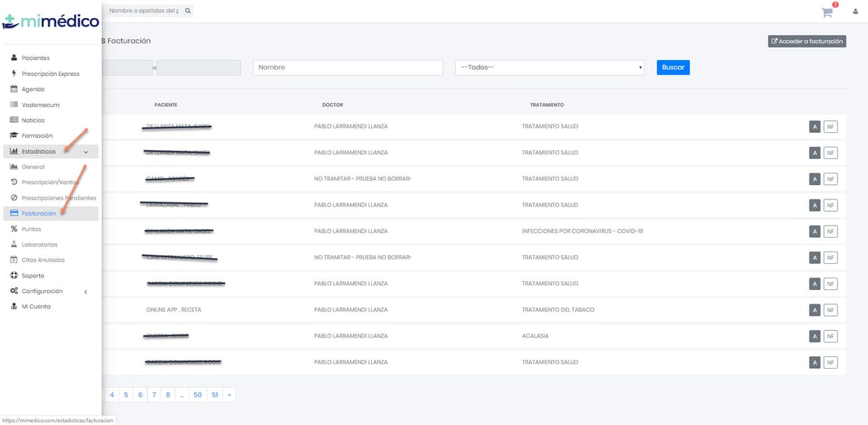Click the search magnifier icon
868x425 pixels.
tap(188, 11)
